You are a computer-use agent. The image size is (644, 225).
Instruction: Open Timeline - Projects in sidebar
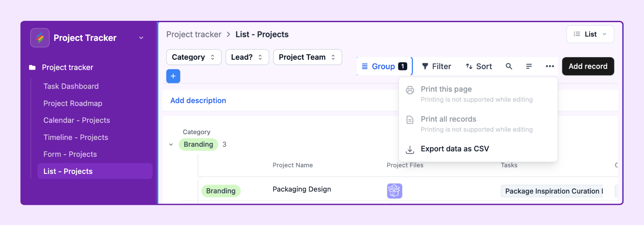click(76, 137)
